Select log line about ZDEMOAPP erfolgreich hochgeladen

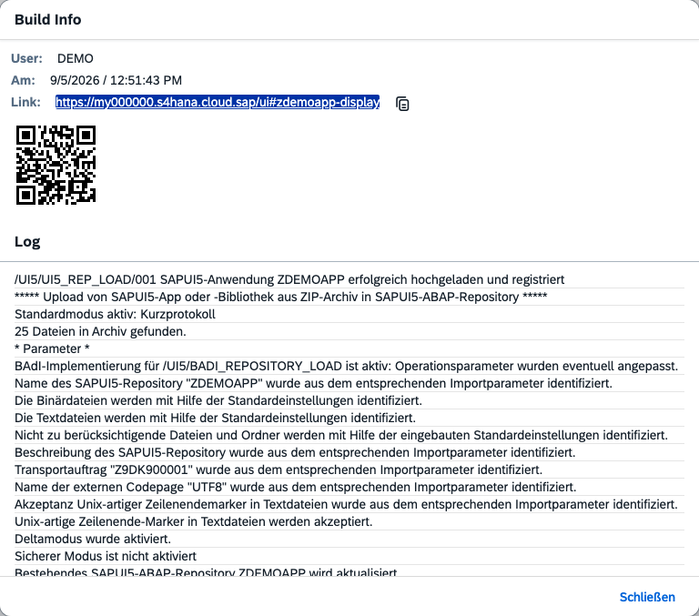point(349,279)
